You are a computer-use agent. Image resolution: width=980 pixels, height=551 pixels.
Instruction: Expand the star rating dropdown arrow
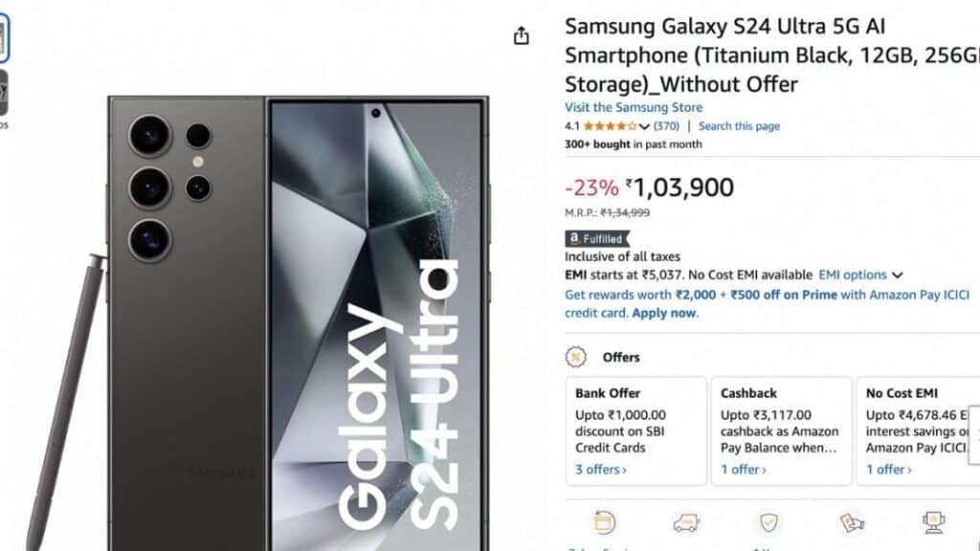(x=644, y=126)
